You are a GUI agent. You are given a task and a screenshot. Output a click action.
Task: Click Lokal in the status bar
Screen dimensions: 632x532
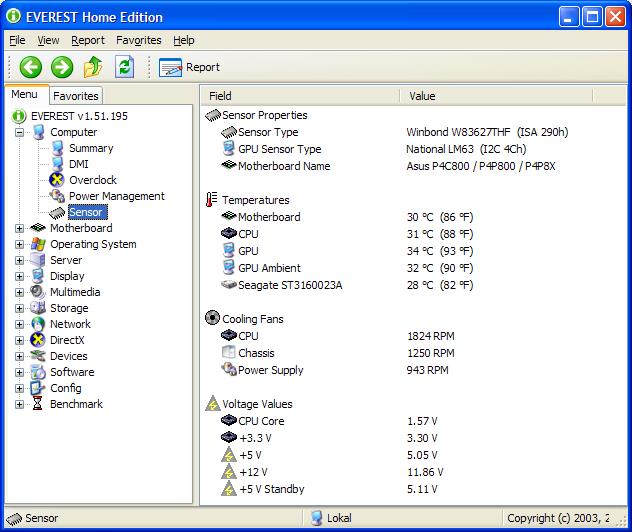tap(339, 518)
